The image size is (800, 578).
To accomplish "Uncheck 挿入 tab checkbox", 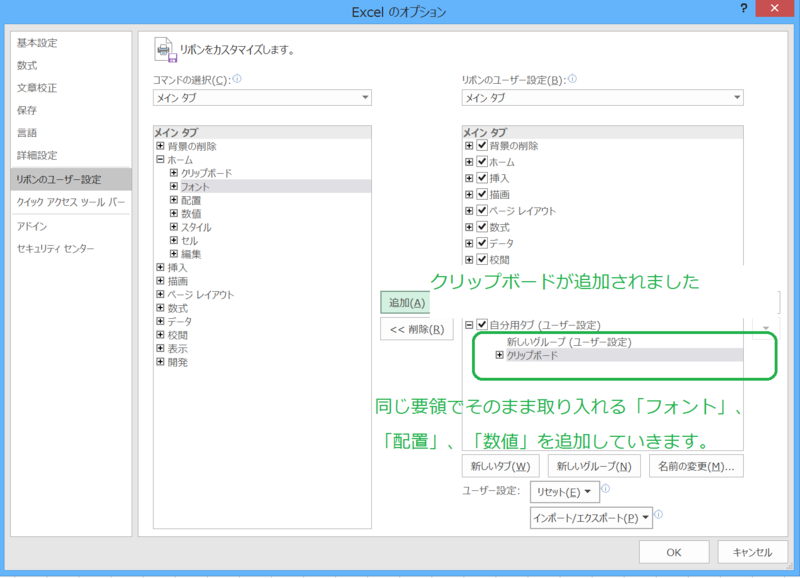I will click(x=482, y=178).
